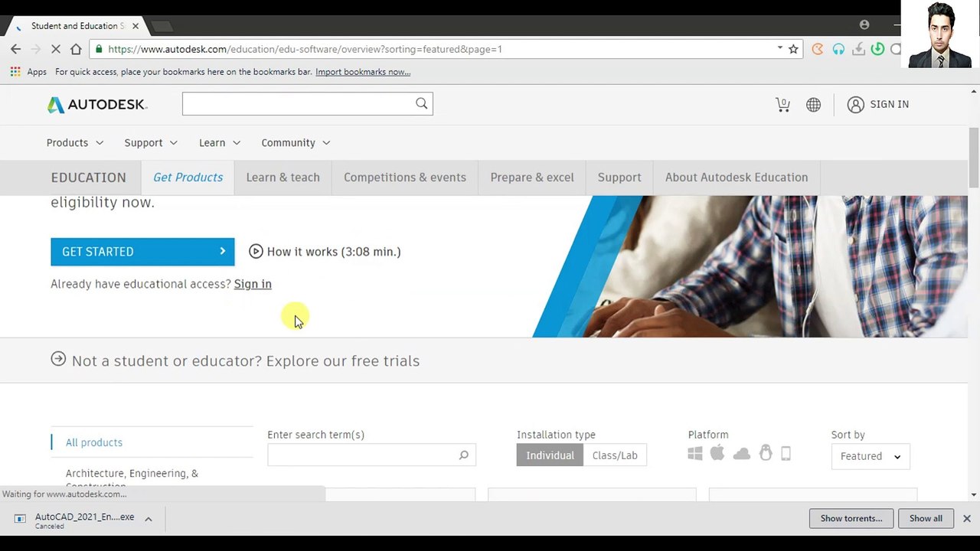Click the blue headphones extension icon
Image resolution: width=980 pixels, height=551 pixels.
pyautogui.click(x=838, y=49)
